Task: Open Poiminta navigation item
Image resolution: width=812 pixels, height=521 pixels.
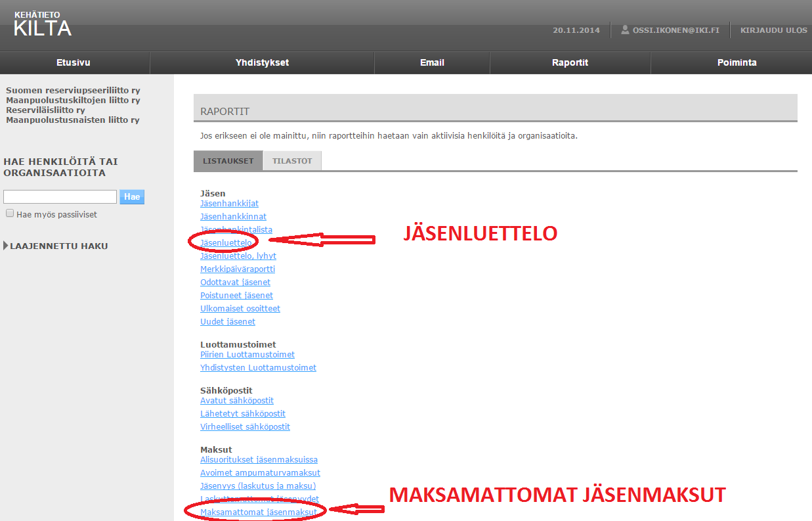Action: (737, 63)
